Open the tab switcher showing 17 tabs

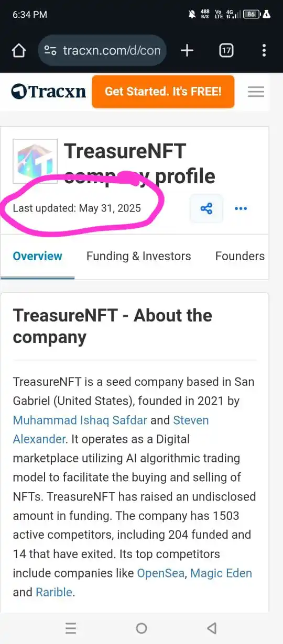tap(226, 51)
